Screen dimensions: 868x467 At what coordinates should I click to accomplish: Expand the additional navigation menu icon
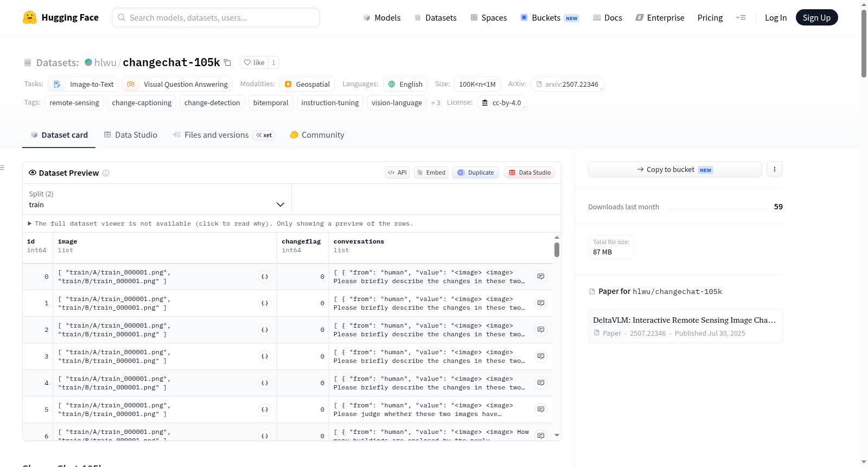click(x=741, y=17)
